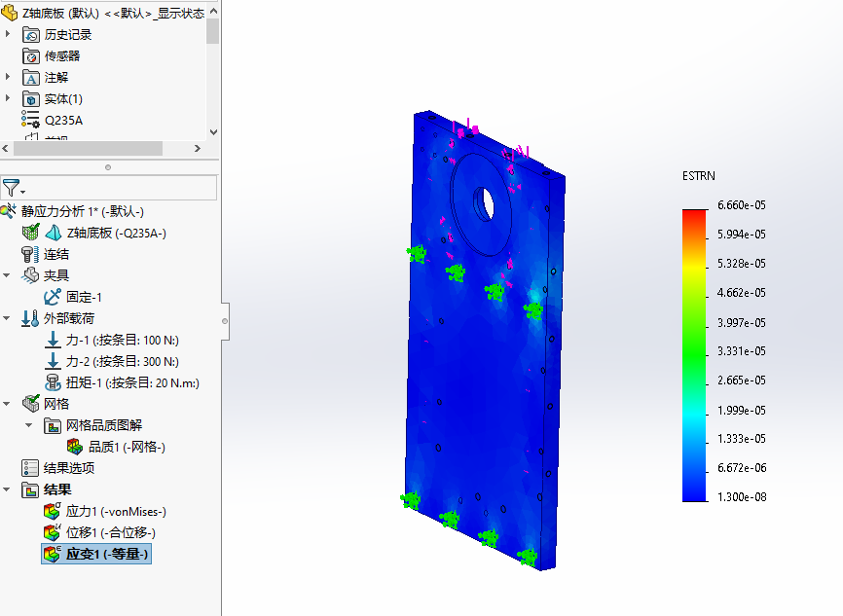Select 力-1 (:按条目: 100 N:) item
This screenshot has height=616, width=843.
point(123,341)
